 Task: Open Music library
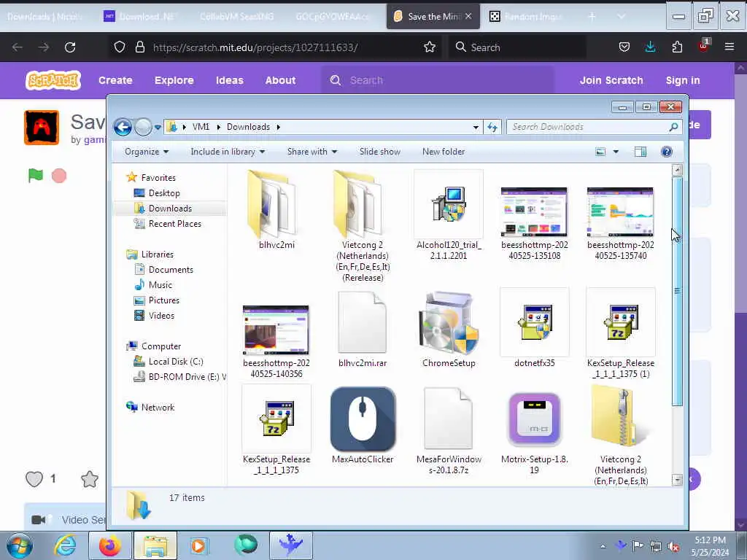coord(160,285)
